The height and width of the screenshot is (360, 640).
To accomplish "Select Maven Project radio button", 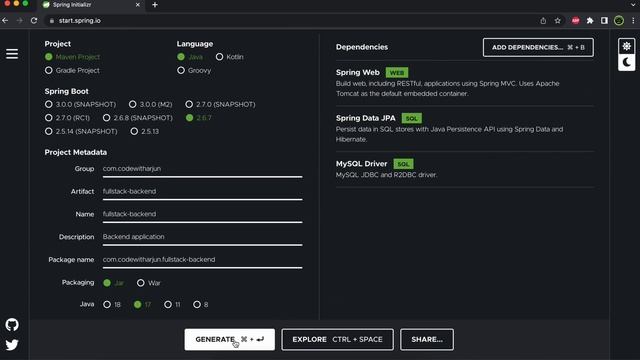I will 49,57.
